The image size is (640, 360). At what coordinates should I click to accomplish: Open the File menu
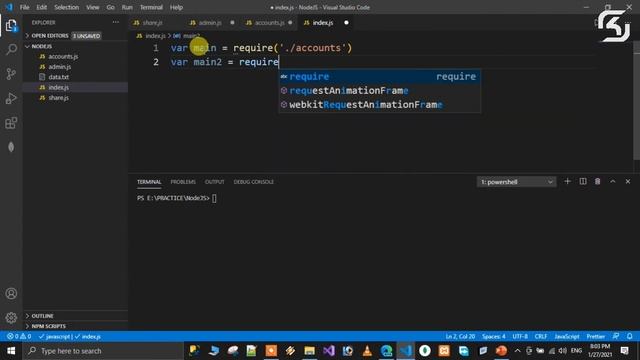[x=24, y=7]
